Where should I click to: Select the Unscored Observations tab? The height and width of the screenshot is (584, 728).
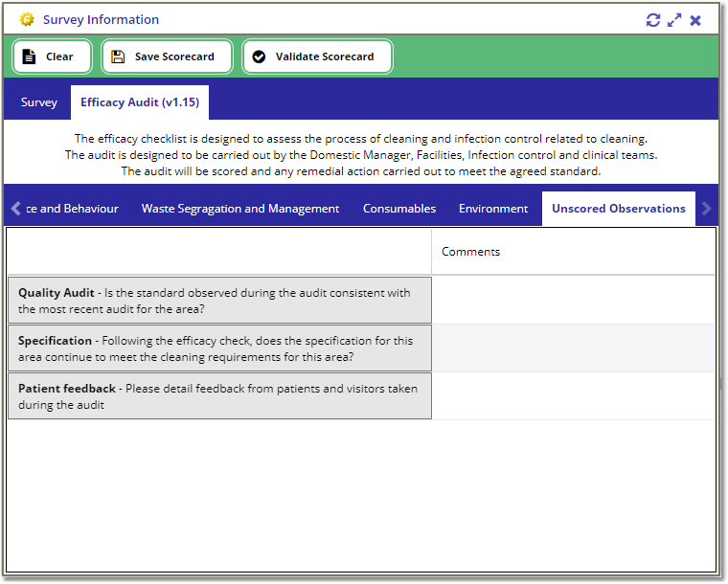(619, 209)
